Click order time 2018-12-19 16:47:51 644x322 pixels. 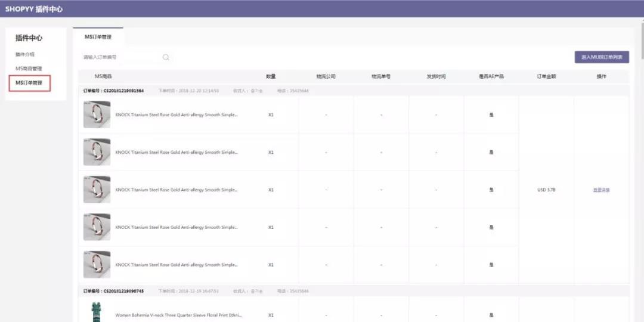(199, 291)
